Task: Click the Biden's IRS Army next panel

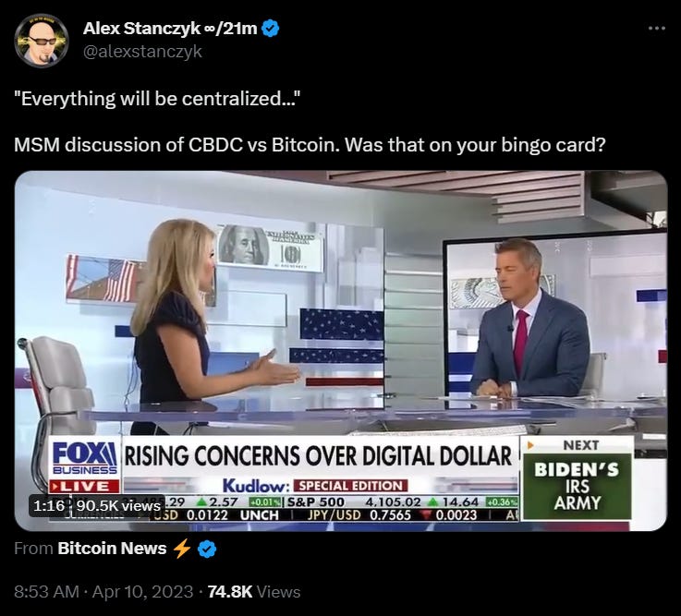Action: click(578, 477)
